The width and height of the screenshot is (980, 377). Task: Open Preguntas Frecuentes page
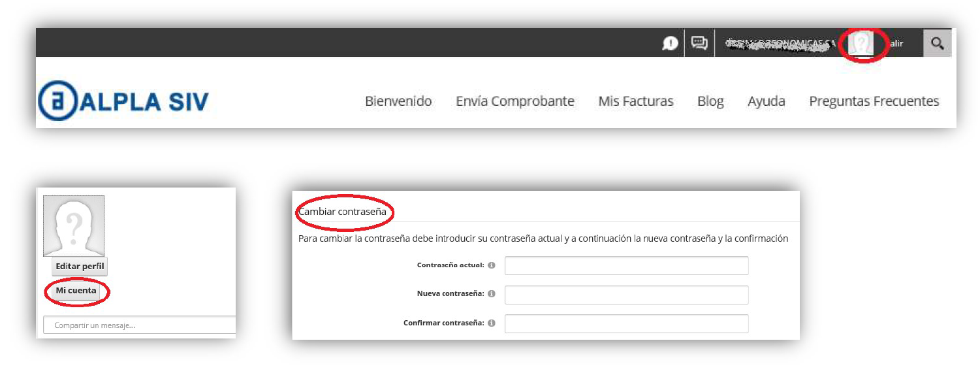[x=874, y=101]
